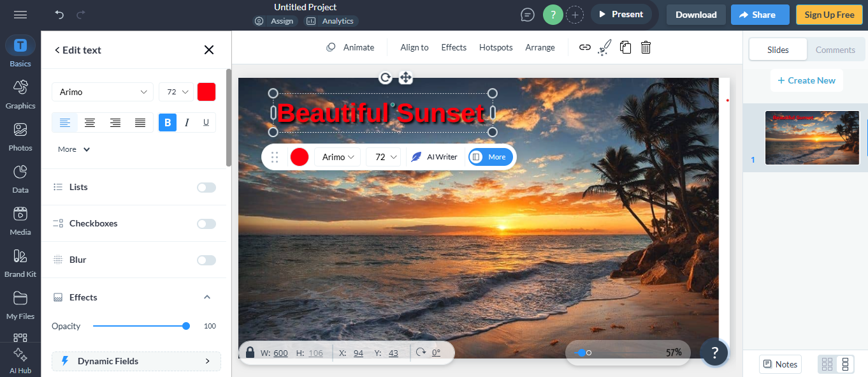Open the Arimo font dropdown

102,91
